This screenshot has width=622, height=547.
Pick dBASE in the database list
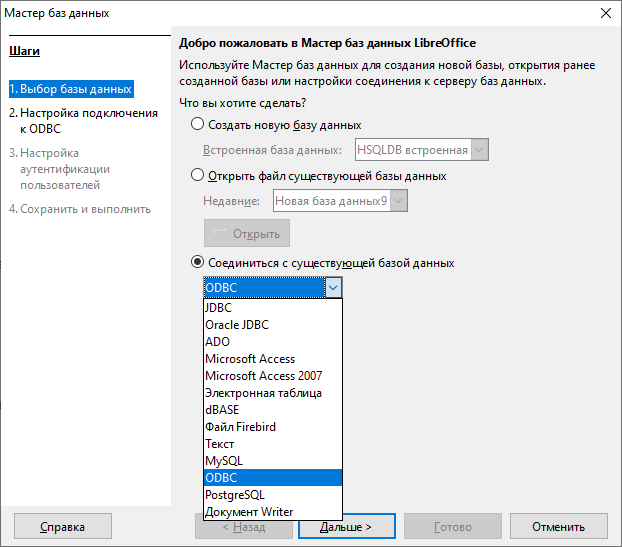pos(273,410)
